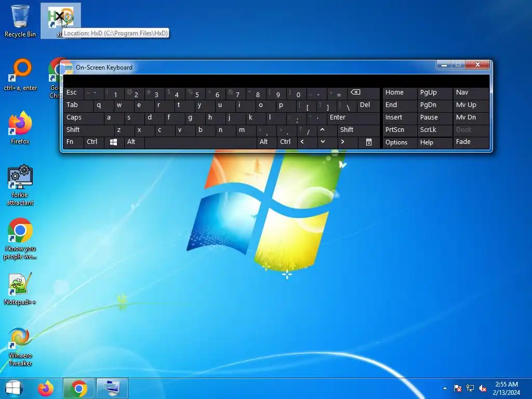Click the On-Screen Keyboard taskbar button

tap(112, 389)
